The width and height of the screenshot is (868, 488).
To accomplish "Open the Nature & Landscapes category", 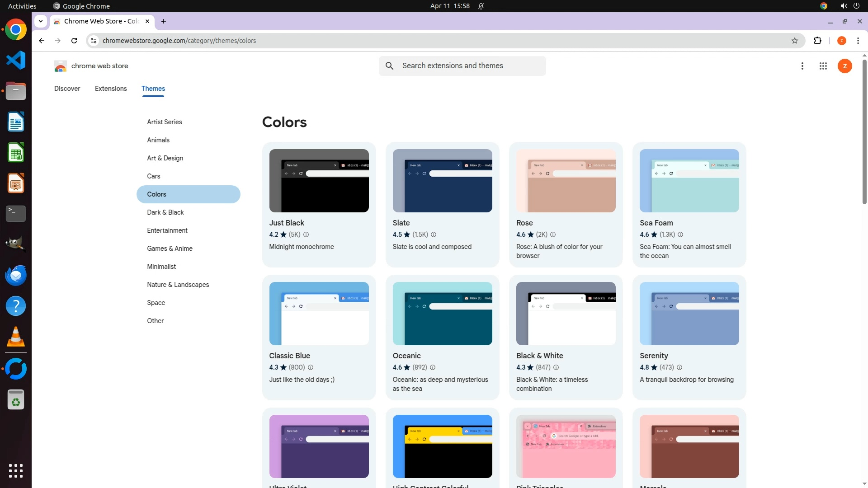I will point(178,285).
